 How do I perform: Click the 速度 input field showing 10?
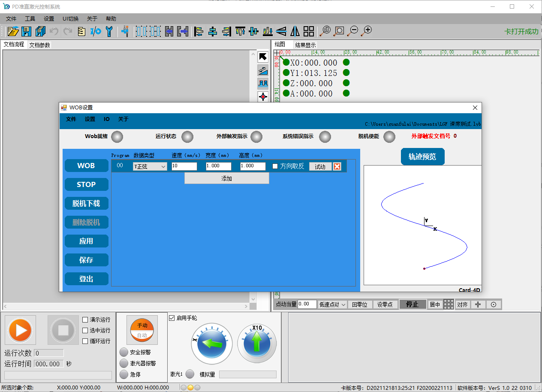pyautogui.click(x=184, y=166)
